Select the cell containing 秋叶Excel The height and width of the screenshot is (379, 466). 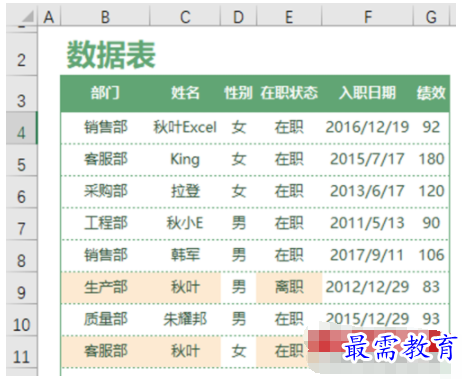coord(185,128)
